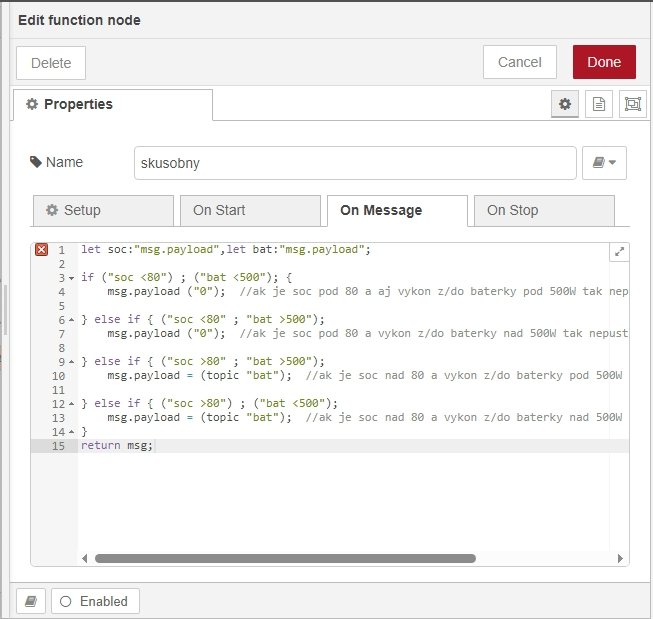
Task: Open node appearance icon
Action: click(632, 104)
